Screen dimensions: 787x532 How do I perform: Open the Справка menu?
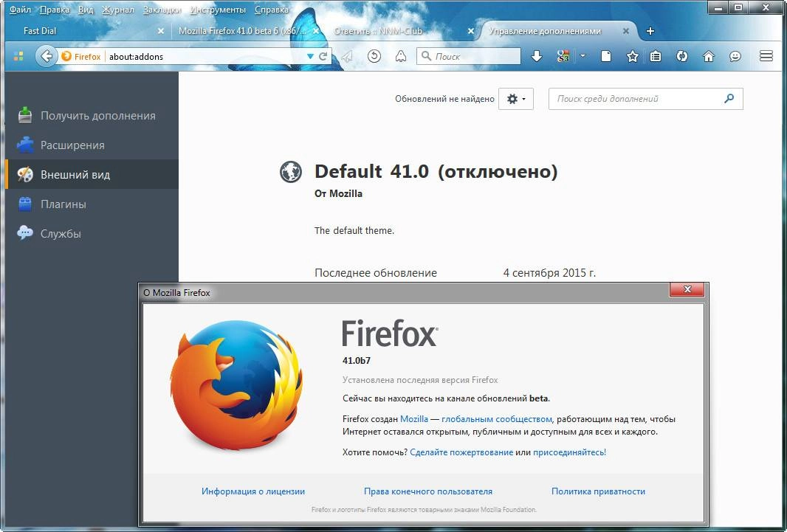pos(272,10)
